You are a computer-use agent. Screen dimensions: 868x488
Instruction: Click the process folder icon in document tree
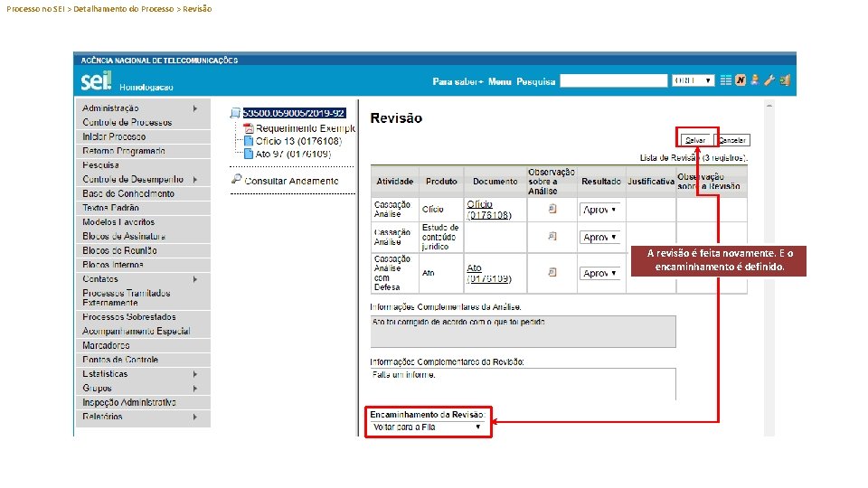pyautogui.click(x=235, y=114)
